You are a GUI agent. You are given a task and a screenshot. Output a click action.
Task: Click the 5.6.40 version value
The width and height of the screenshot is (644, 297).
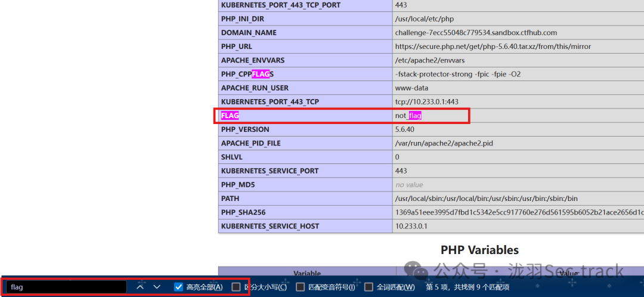[x=404, y=129]
